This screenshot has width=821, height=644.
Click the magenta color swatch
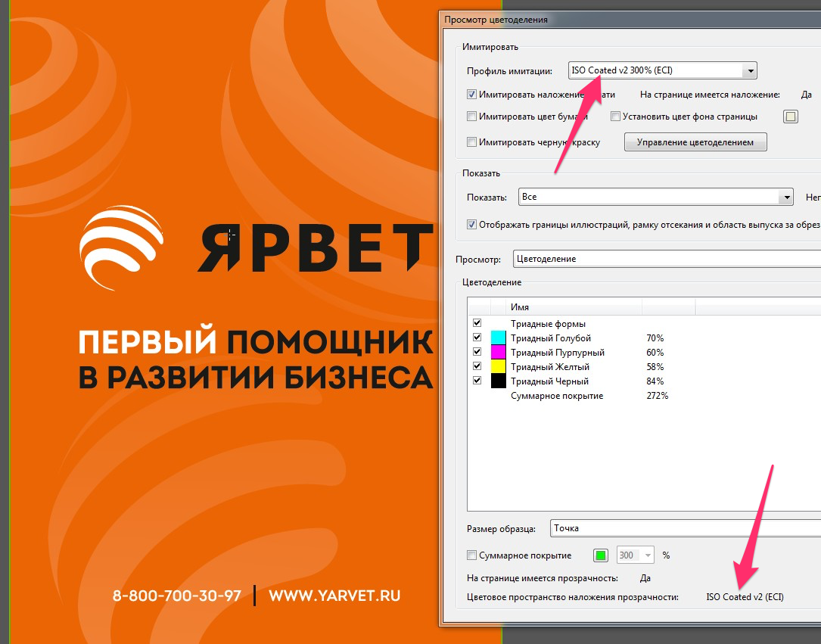498,353
